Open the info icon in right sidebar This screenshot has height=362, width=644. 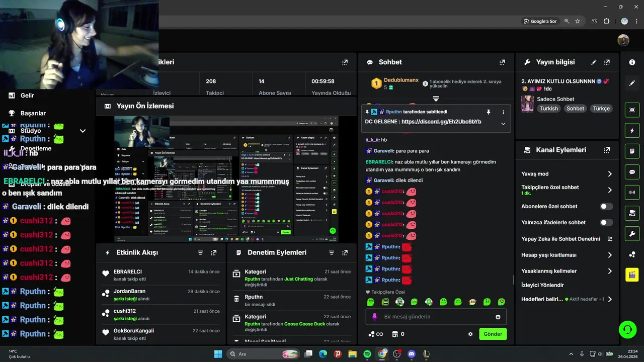click(632, 62)
